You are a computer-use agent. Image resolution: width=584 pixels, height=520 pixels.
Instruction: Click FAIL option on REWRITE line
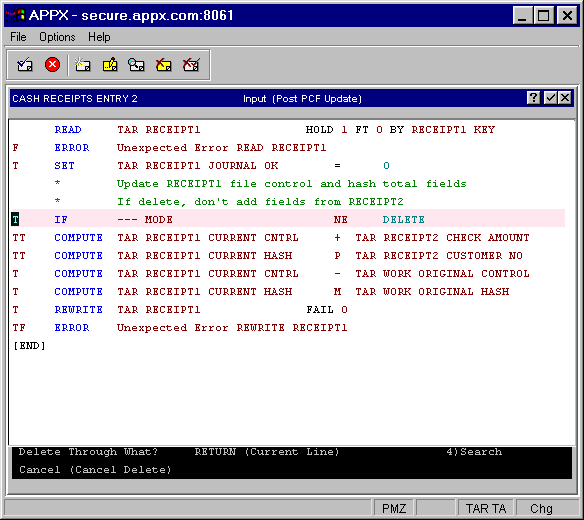tap(319, 310)
